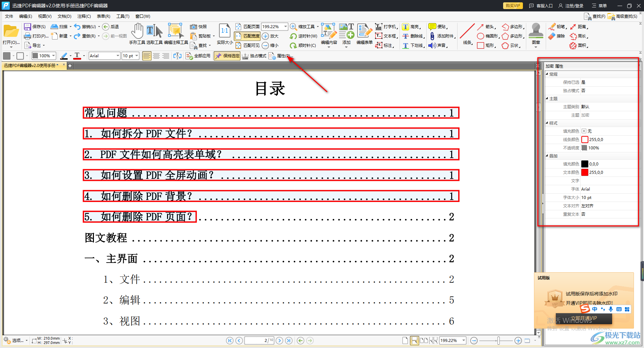Toggle Exclusive mode (独占模式)
Image resolution: width=644 pixels, height=348 pixels.
tap(254, 56)
